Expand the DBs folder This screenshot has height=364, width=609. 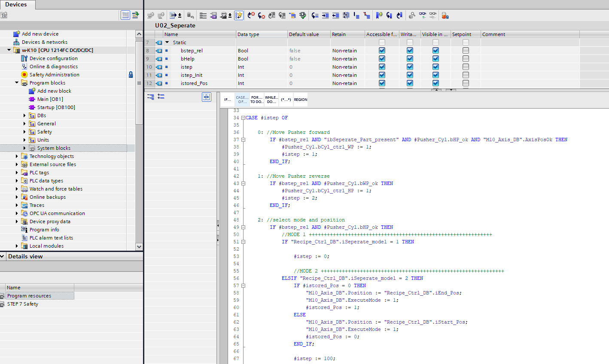(x=24, y=115)
